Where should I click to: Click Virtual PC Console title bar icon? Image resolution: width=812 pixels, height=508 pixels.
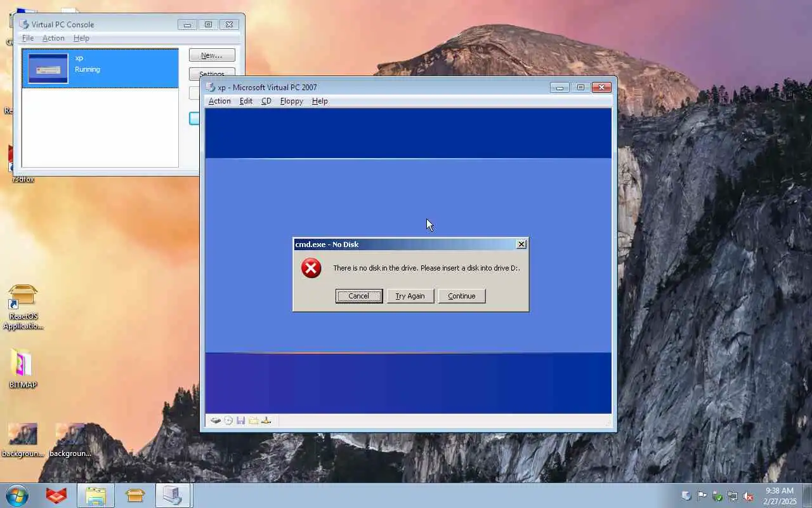[24, 24]
